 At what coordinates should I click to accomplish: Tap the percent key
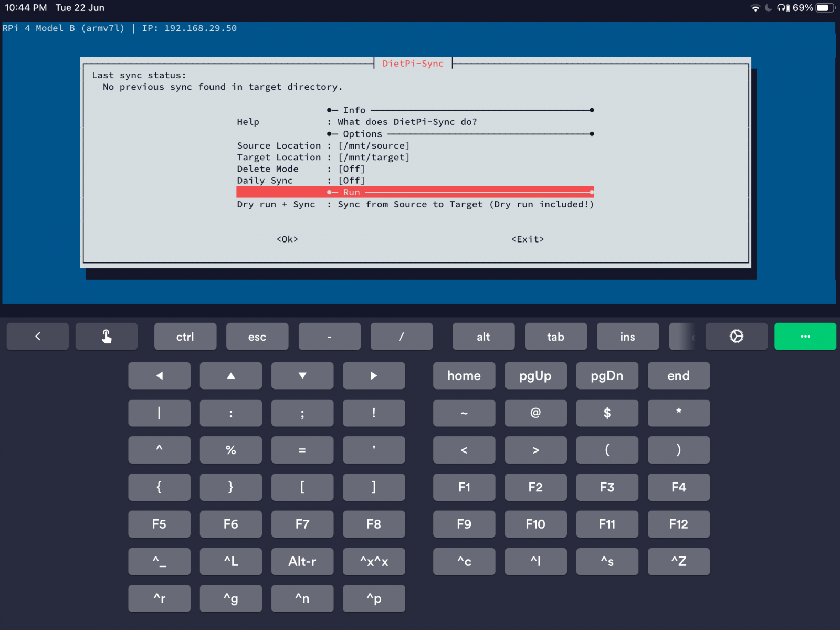(x=230, y=450)
